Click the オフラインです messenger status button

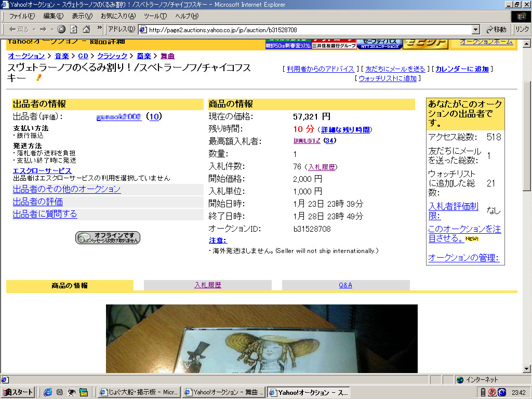click(108, 237)
